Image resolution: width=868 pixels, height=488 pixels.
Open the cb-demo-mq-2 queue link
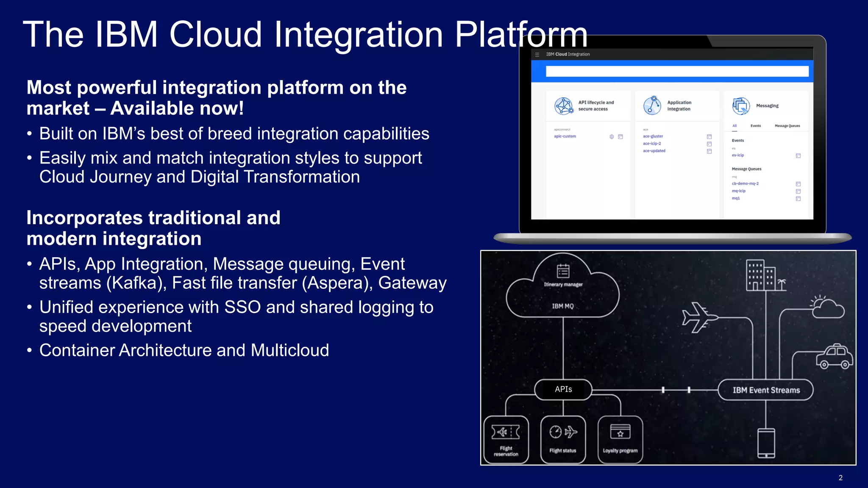click(x=745, y=184)
